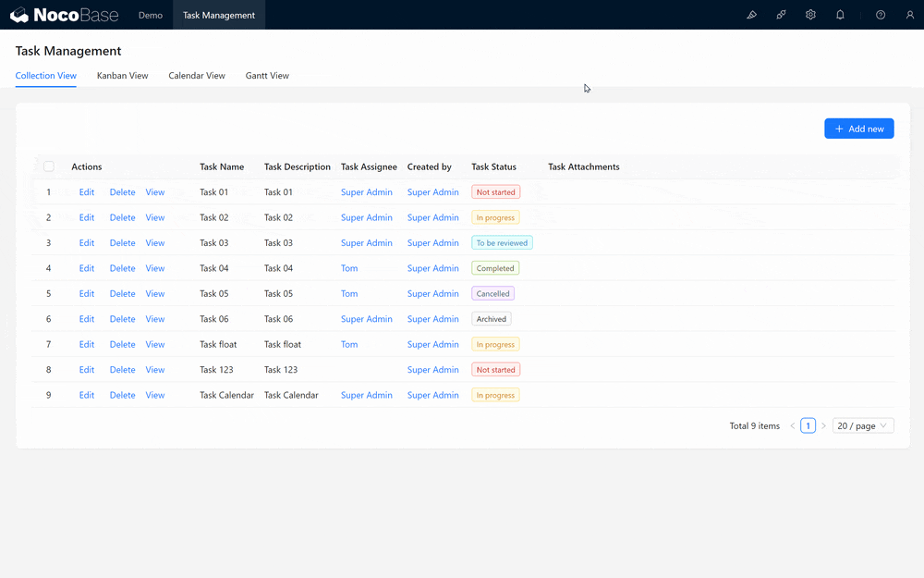Switch to the Gantt View tab
The width and height of the screenshot is (924, 578).
pyautogui.click(x=267, y=76)
